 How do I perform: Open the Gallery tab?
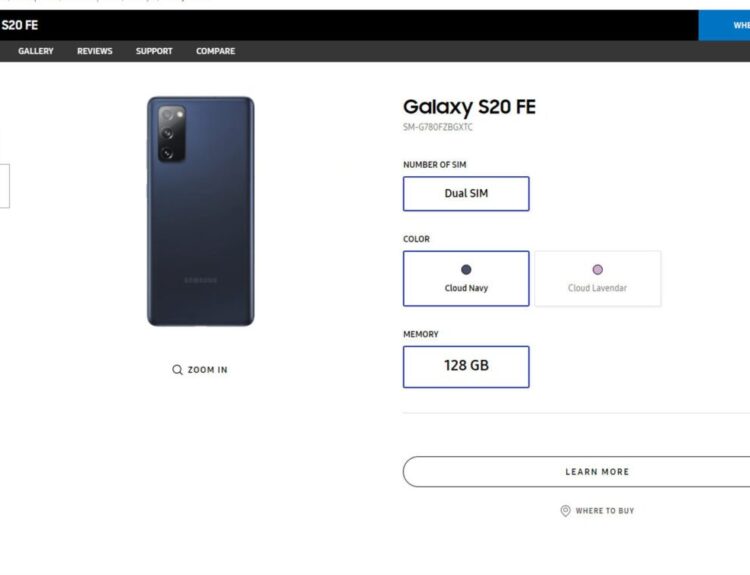click(x=36, y=51)
